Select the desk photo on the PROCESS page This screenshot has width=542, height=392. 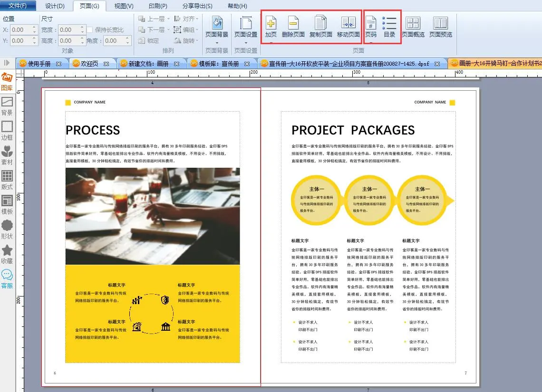point(153,216)
